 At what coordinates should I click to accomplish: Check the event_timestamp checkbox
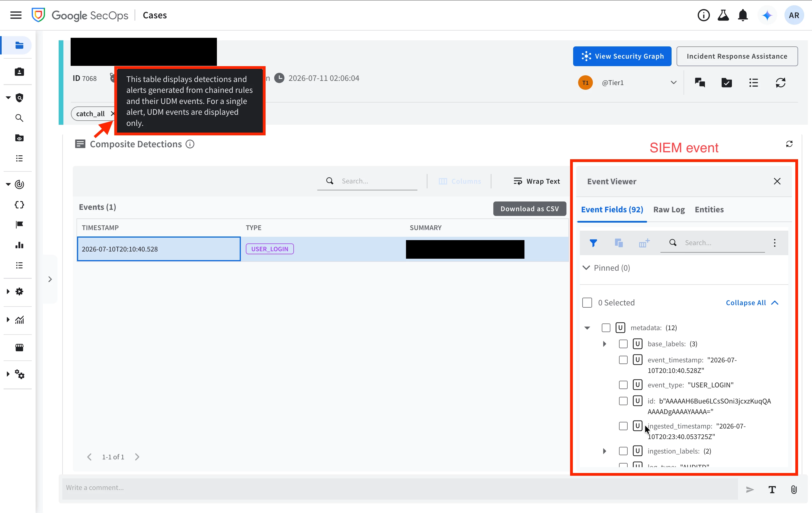[x=623, y=360]
